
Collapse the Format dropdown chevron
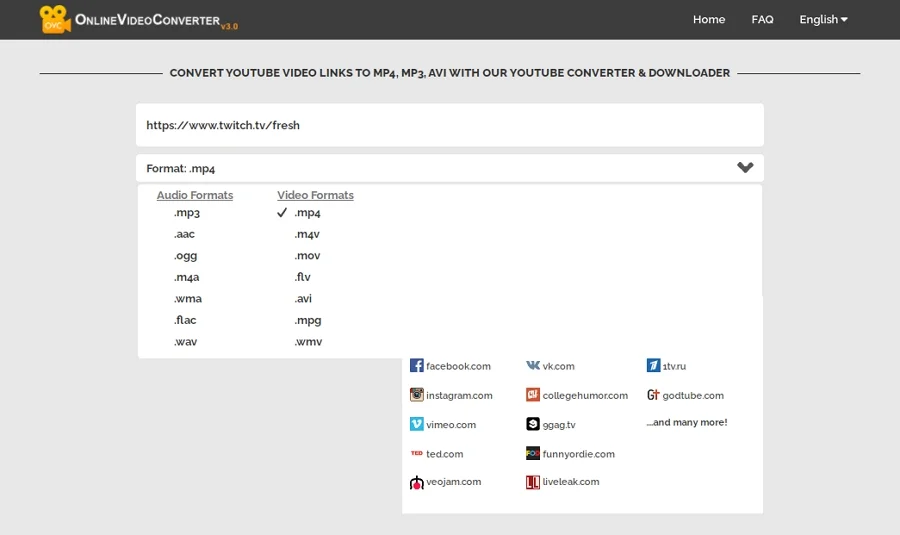point(745,168)
